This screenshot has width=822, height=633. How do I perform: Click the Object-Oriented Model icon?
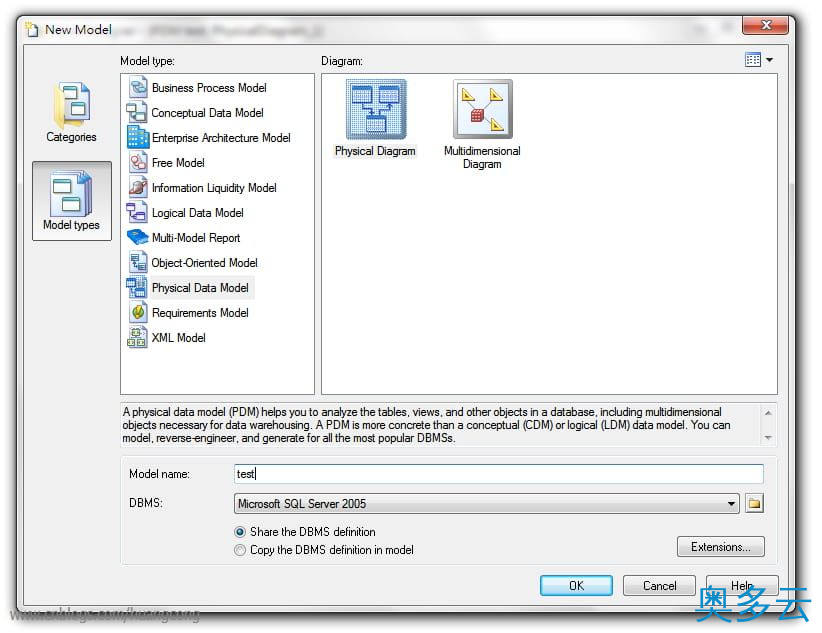pos(138,262)
